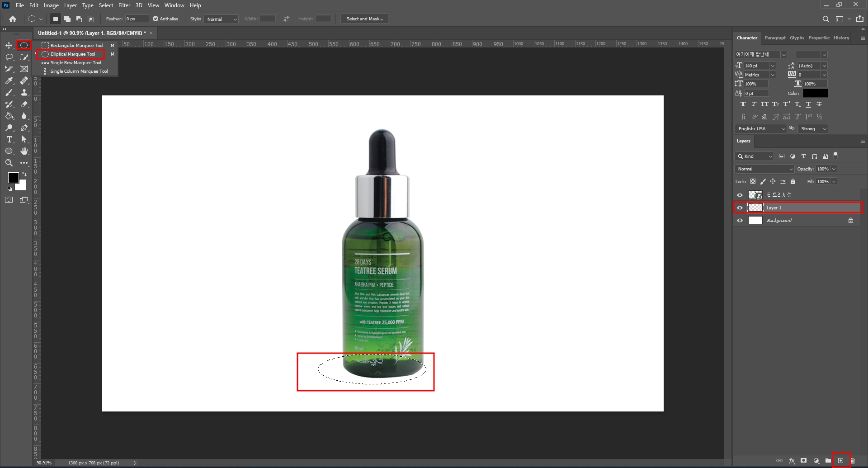Toggle lock transparent pixels
Image resolution: width=868 pixels, height=468 pixels.
coord(753,182)
